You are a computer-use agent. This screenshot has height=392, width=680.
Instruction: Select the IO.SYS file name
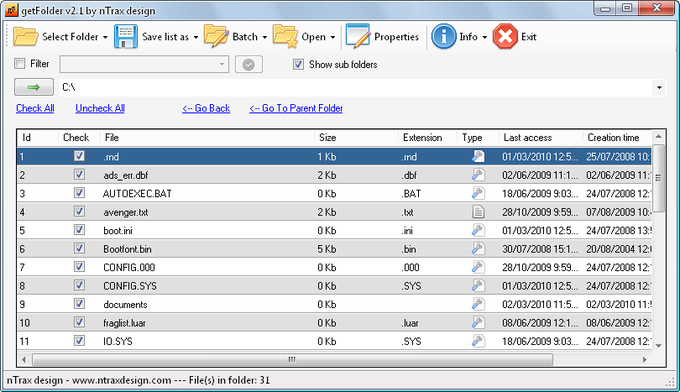[x=118, y=341]
